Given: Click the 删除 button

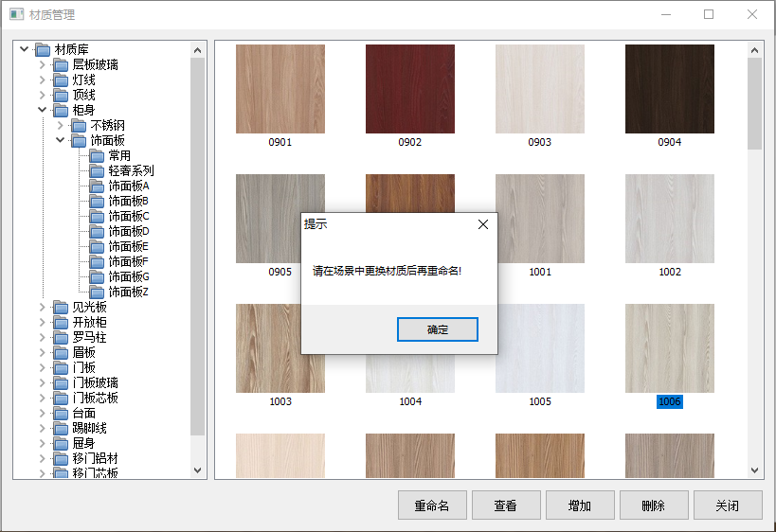Looking at the screenshot, I should click(x=654, y=505).
